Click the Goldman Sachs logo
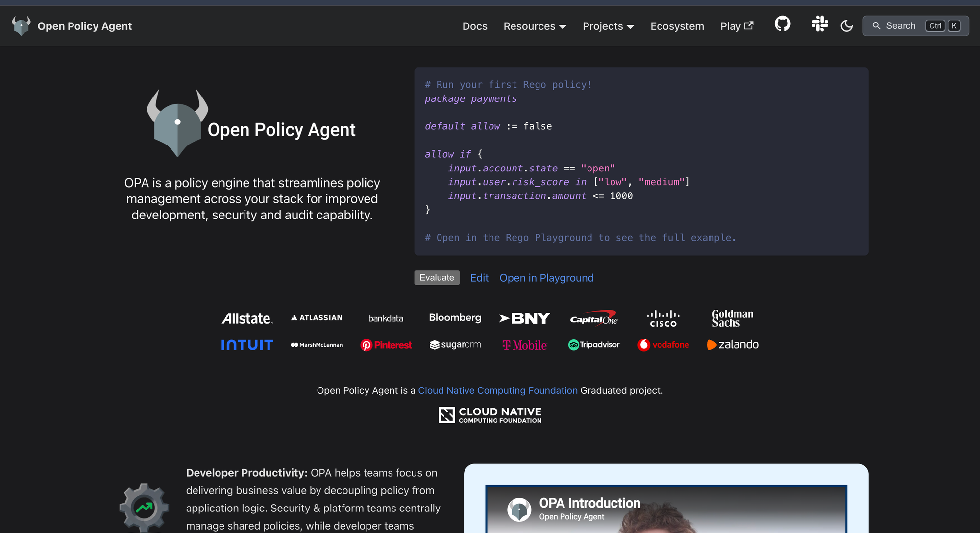The height and width of the screenshot is (533, 980). click(x=733, y=318)
